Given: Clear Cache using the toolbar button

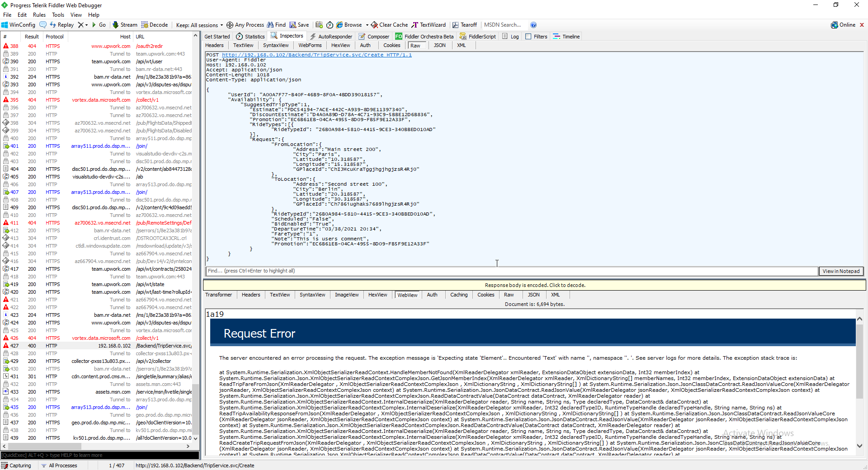Looking at the screenshot, I should 390,25.
